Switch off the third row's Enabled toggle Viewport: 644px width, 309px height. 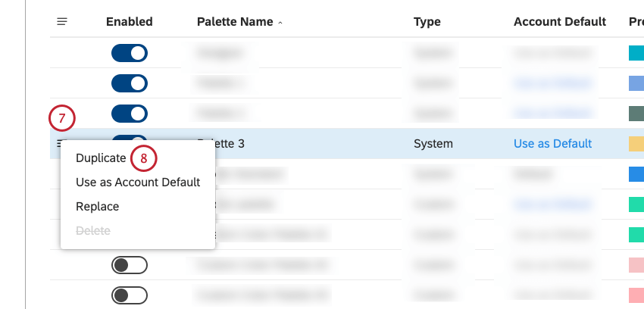point(129,114)
